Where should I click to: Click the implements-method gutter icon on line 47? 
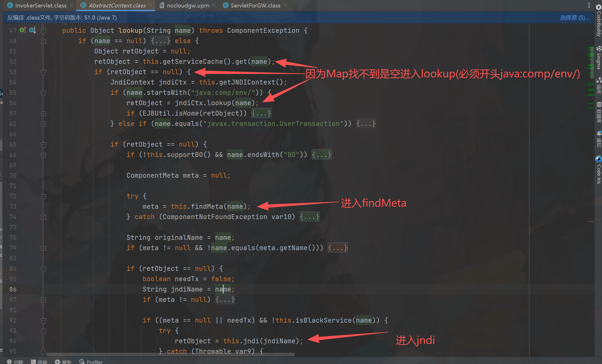[23, 30]
